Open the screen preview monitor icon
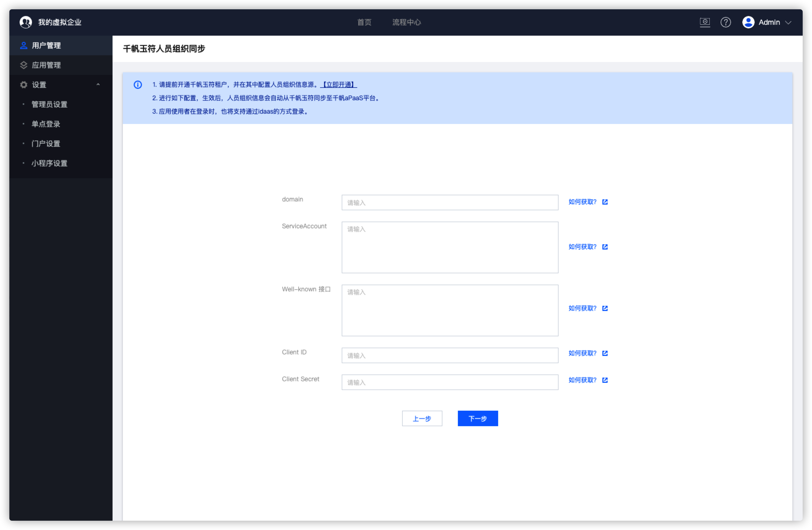 [705, 22]
